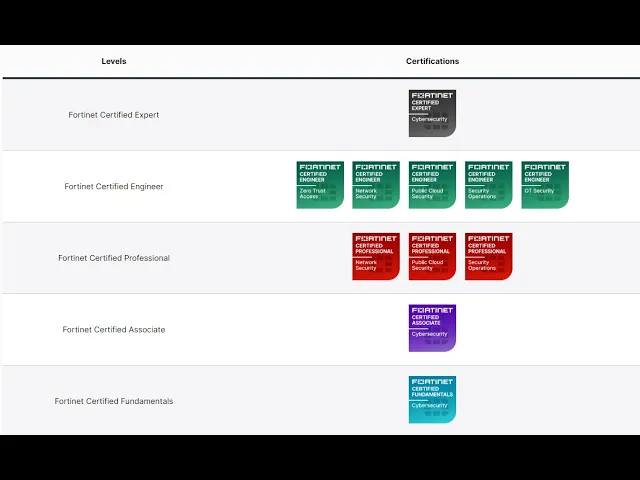This screenshot has height=480, width=640.
Task: Click the Fortinet Certified Associate label
Action: 114,330
